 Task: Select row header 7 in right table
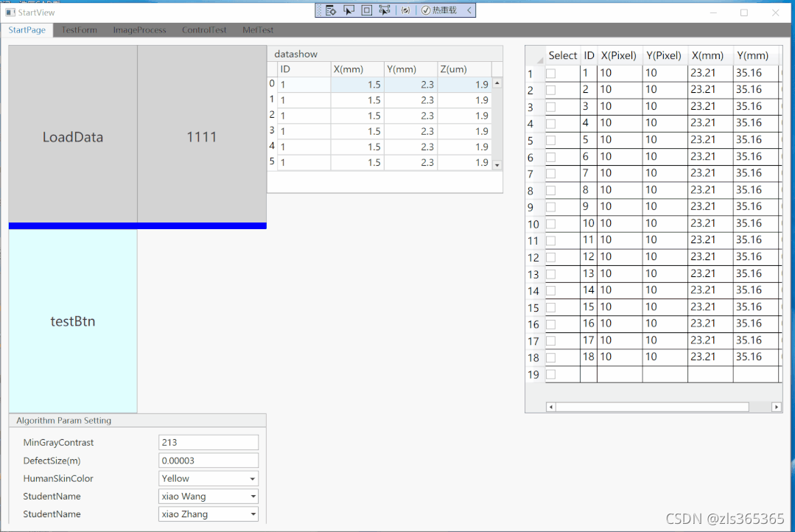tap(535, 174)
